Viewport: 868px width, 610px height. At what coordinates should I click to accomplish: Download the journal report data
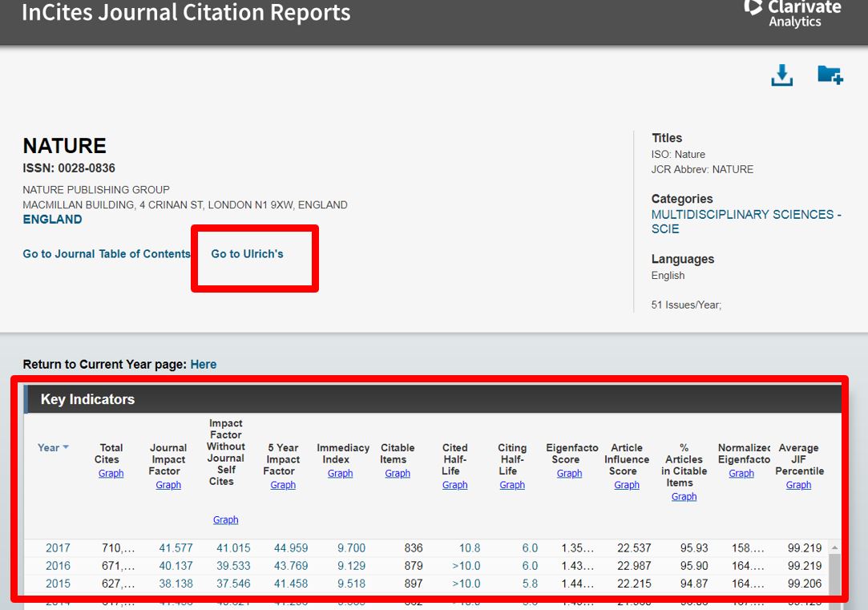tap(781, 75)
